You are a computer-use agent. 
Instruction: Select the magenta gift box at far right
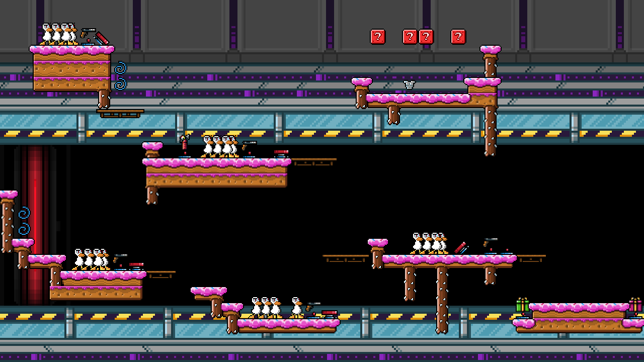[635, 305]
